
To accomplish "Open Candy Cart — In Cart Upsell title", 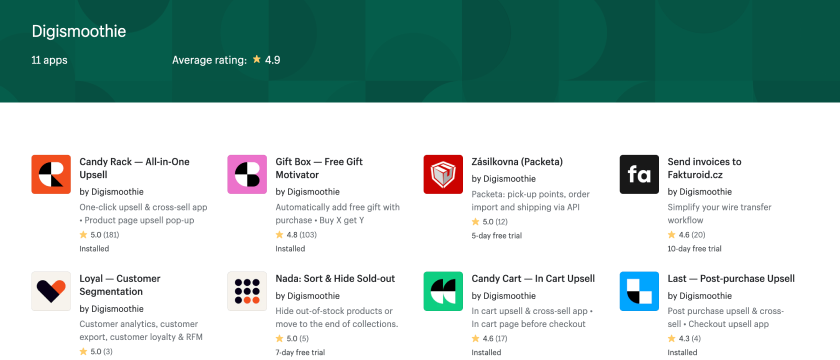I will coord(533,279).
